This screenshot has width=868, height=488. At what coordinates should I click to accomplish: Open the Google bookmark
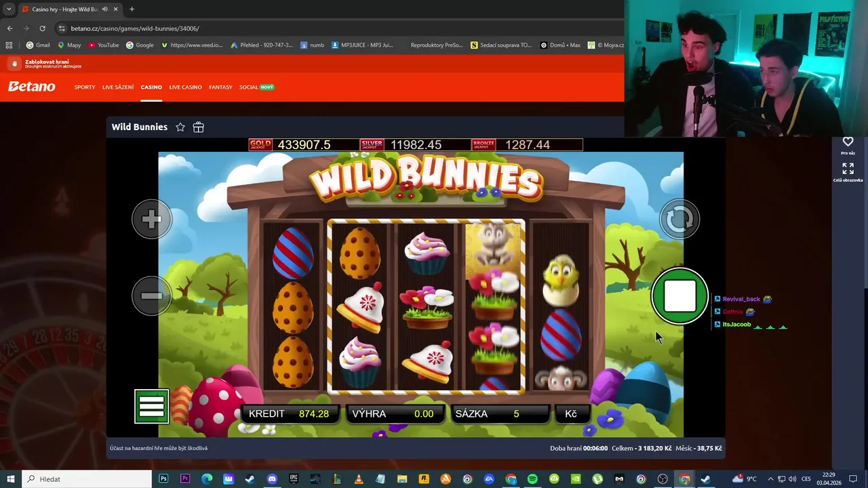coord(140,45)
